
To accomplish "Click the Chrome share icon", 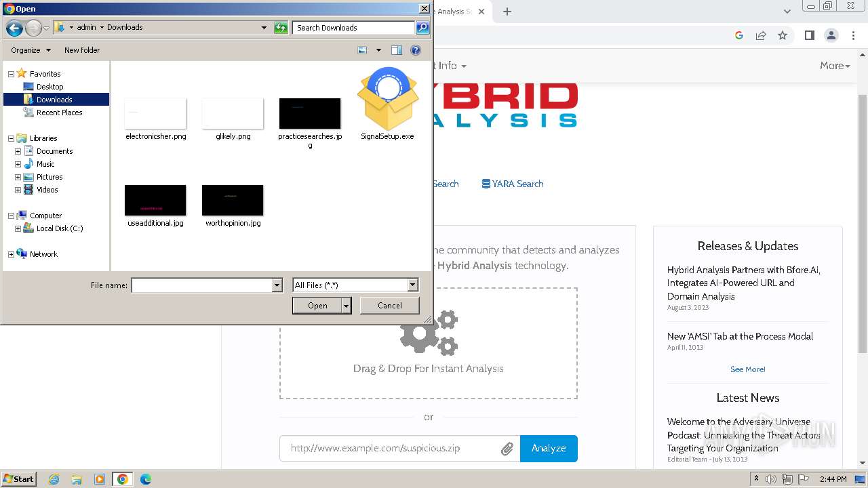I will (x=761, y=35).
